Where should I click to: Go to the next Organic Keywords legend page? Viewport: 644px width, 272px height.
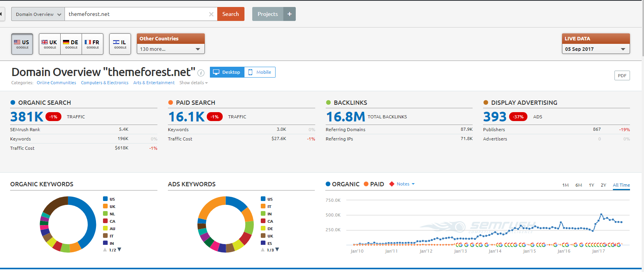click(x=119, y=249)
